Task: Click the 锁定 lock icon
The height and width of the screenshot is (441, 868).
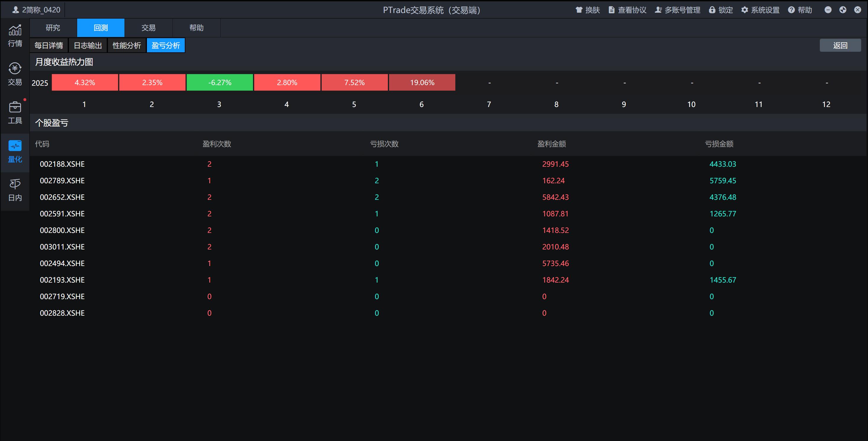Action: 712,10
